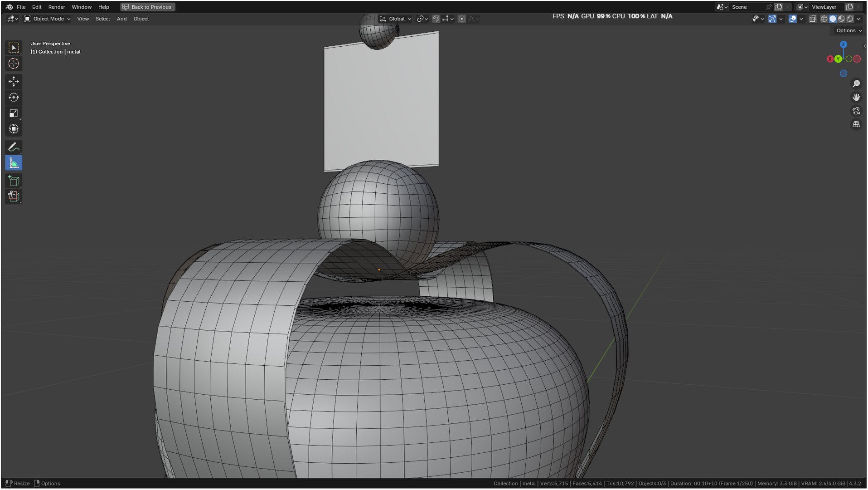Activate the 3D Cursor tool

pos(14,64)
